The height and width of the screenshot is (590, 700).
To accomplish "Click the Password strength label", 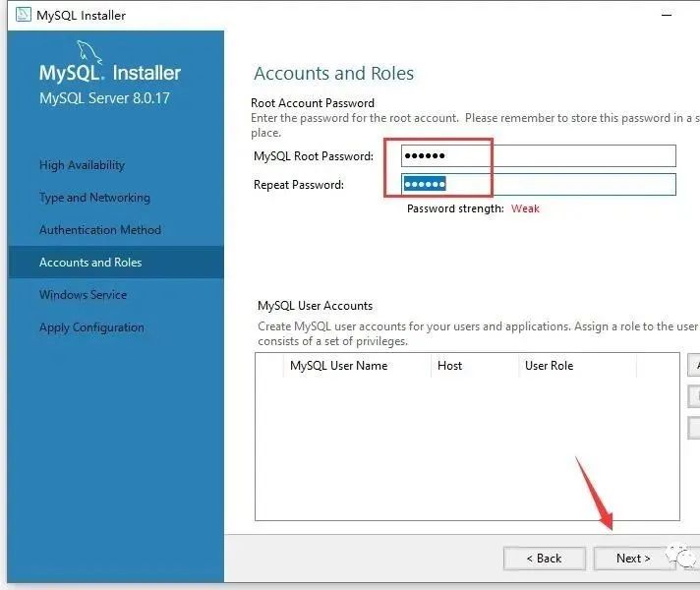I will point(455,208).
